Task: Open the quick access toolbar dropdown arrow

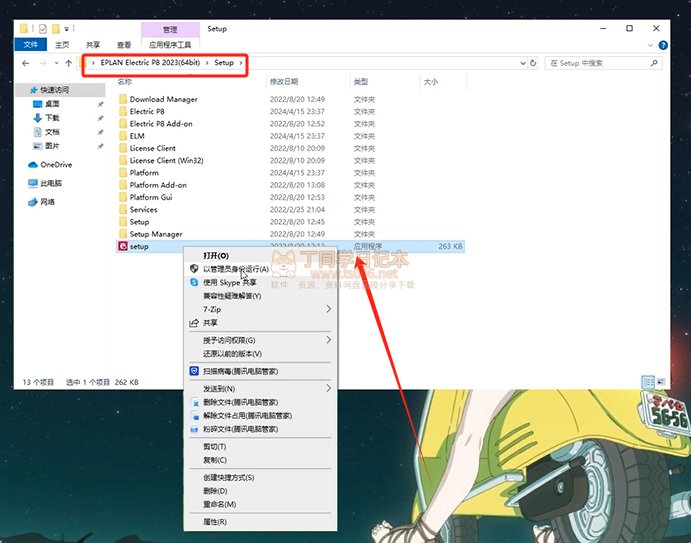Action: (67, 29)
